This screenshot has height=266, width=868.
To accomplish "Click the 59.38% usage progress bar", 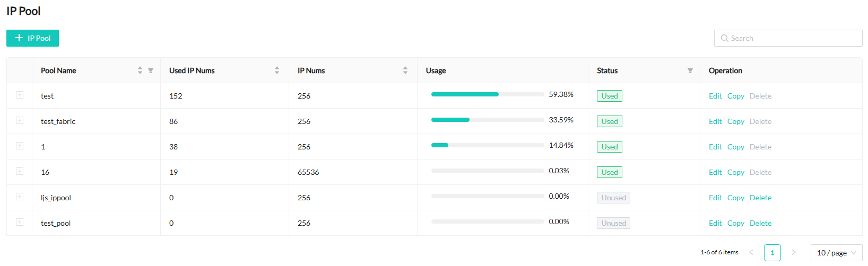I will pos(487,94).
